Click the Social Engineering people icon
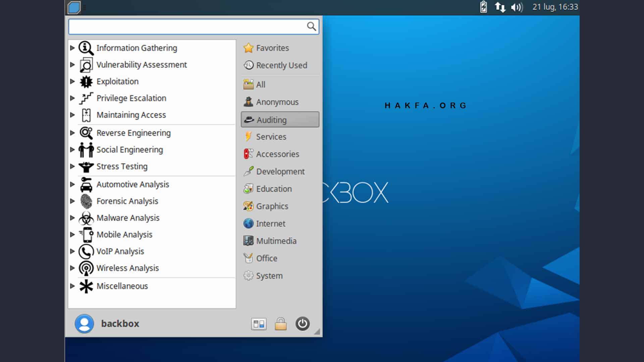 [86, 150]
